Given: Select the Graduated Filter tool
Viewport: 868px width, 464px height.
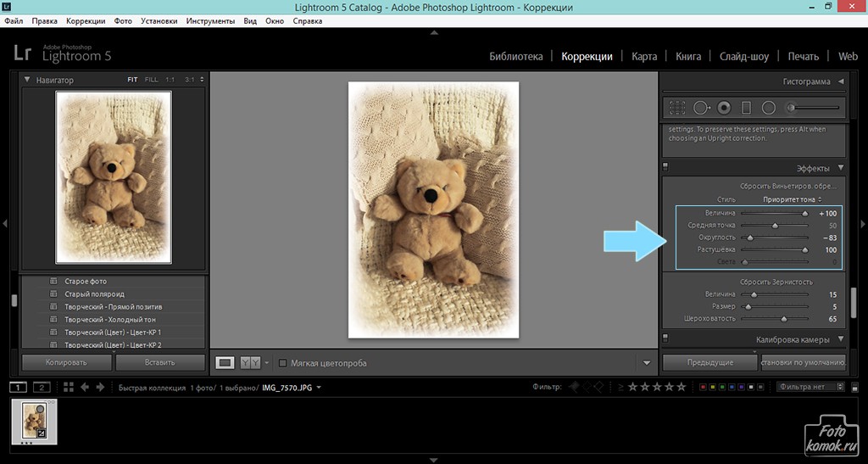Looking at the screenshot, I should [x=746, y=108].
